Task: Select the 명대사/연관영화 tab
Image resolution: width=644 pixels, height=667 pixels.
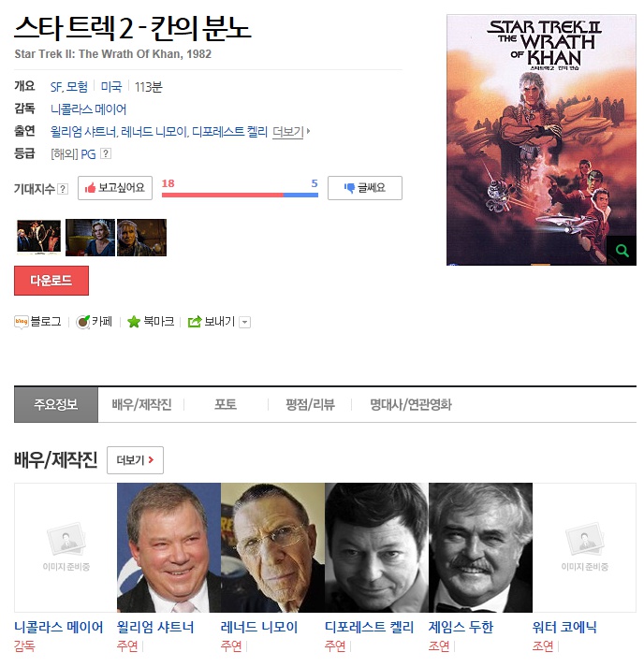Action: point(410,404)
